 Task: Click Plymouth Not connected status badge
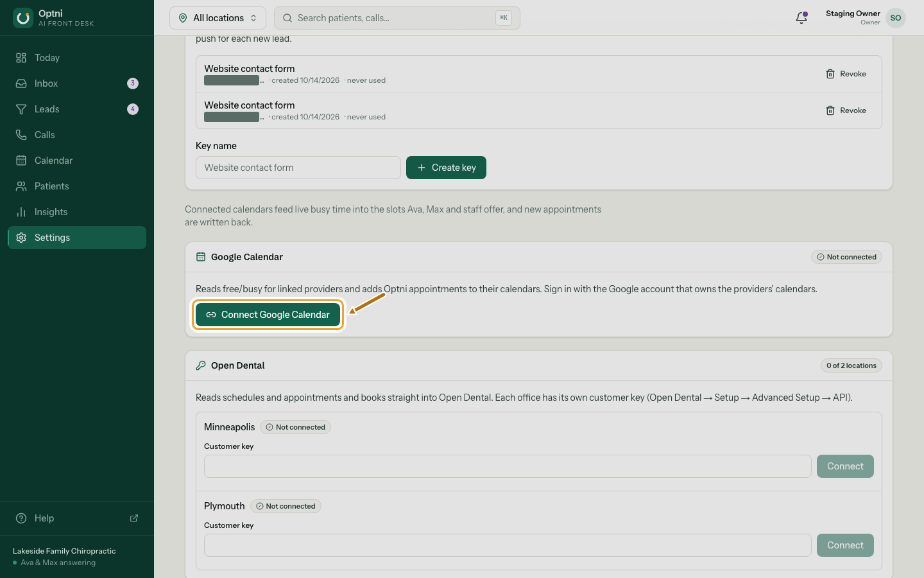[286, 506]
